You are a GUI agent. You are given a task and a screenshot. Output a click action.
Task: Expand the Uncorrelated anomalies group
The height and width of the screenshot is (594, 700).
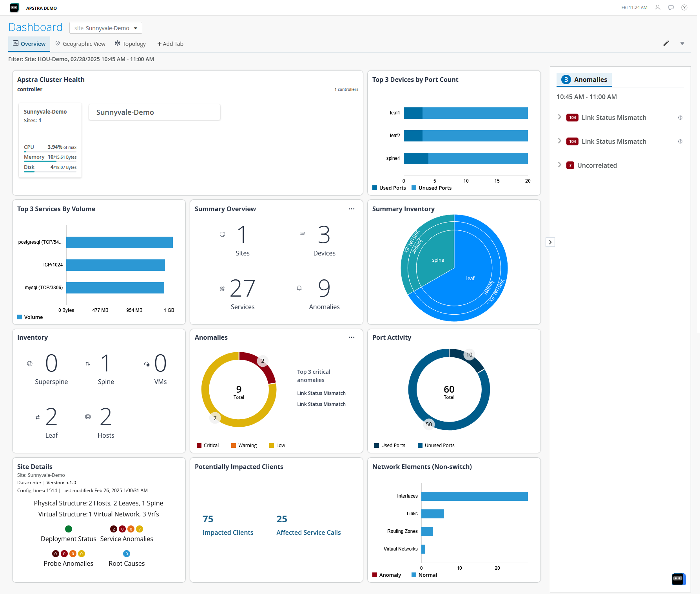click(559, 165)
